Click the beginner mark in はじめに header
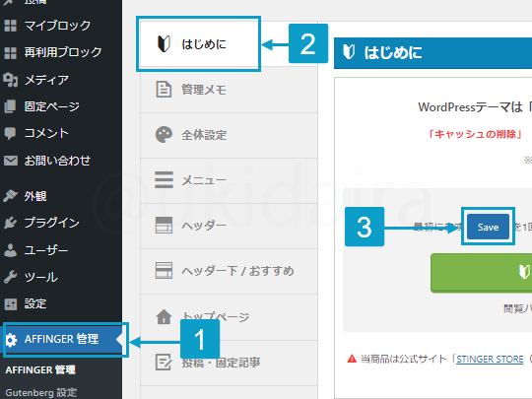This screenshot has height=399, width=532. point(349,52)
